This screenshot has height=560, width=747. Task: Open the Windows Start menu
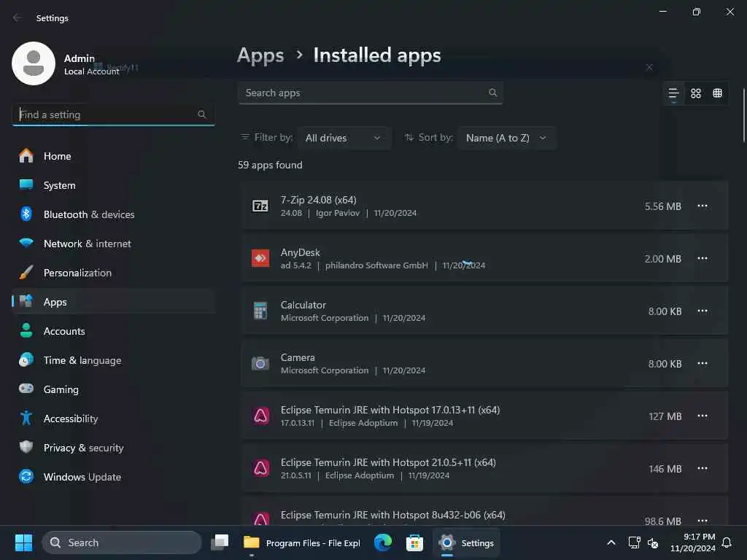tap(23, 542)
